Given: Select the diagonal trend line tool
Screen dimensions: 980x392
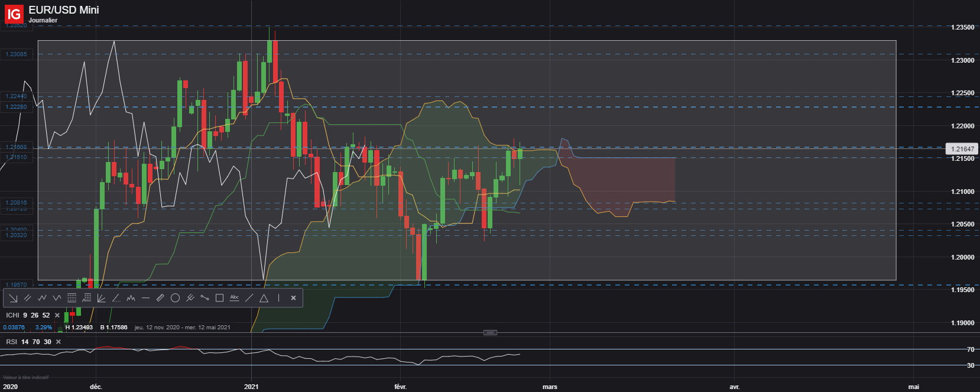Looking at the screenshot, I should (249, 298).
